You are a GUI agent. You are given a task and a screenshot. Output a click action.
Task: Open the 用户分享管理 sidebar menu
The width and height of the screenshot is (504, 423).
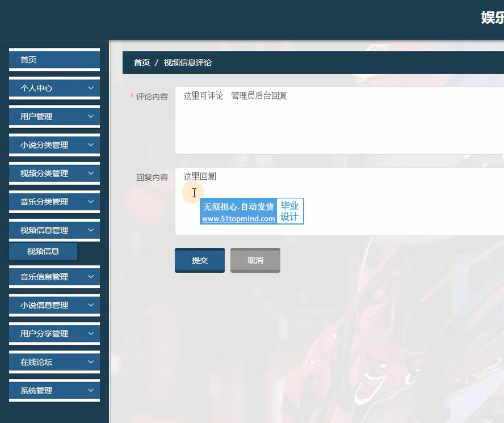54,334
